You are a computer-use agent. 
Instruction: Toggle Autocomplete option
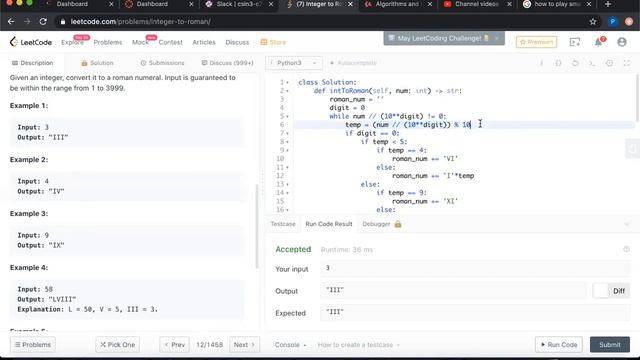pos(353,63)
